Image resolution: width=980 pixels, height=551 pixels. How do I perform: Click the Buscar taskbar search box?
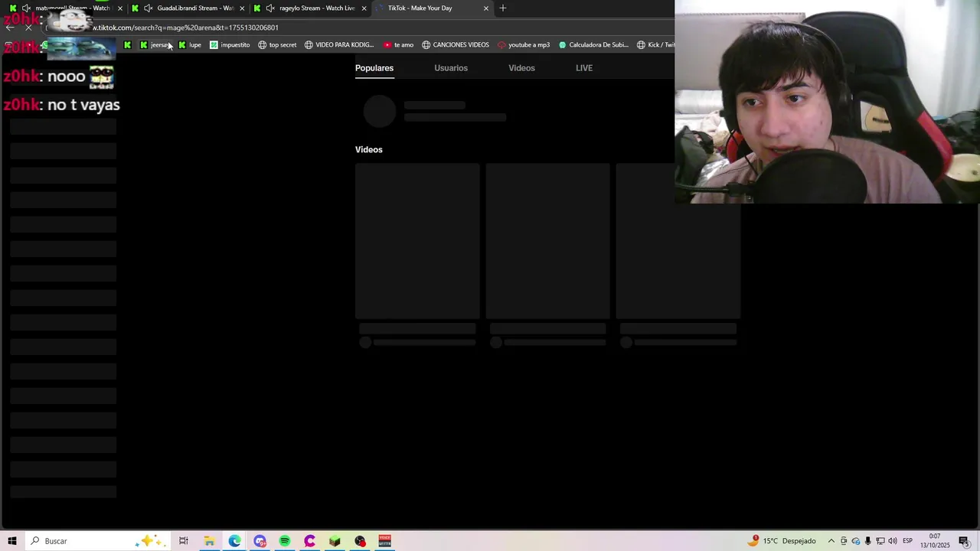click(98, 541)
